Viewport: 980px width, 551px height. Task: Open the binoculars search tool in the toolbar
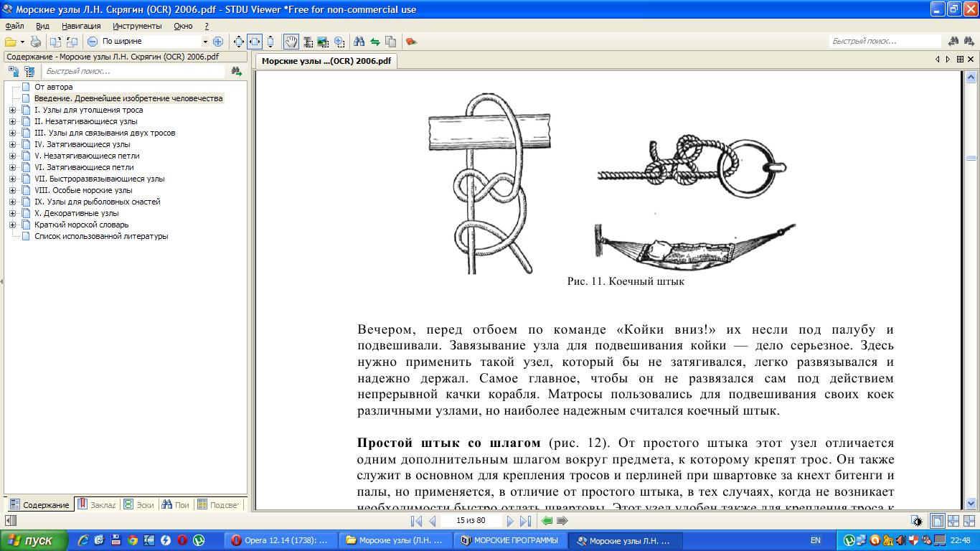pos(359,42)
